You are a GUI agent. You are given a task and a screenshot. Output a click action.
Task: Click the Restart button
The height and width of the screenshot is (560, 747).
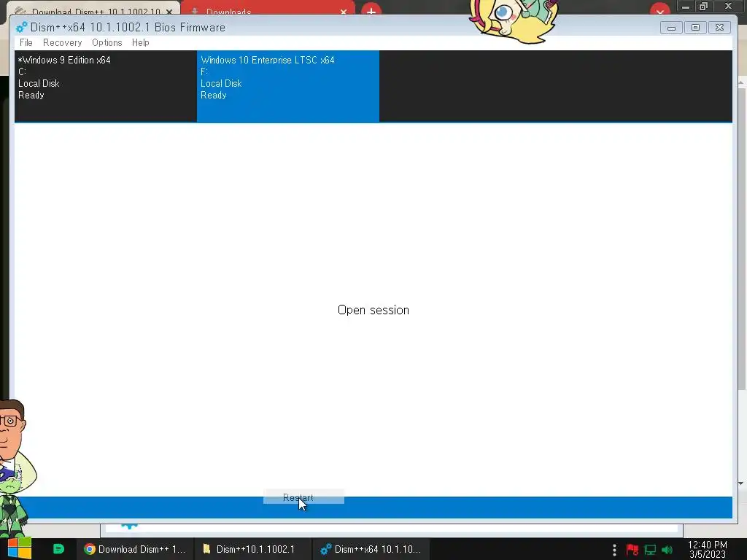[x=303, y=497]
